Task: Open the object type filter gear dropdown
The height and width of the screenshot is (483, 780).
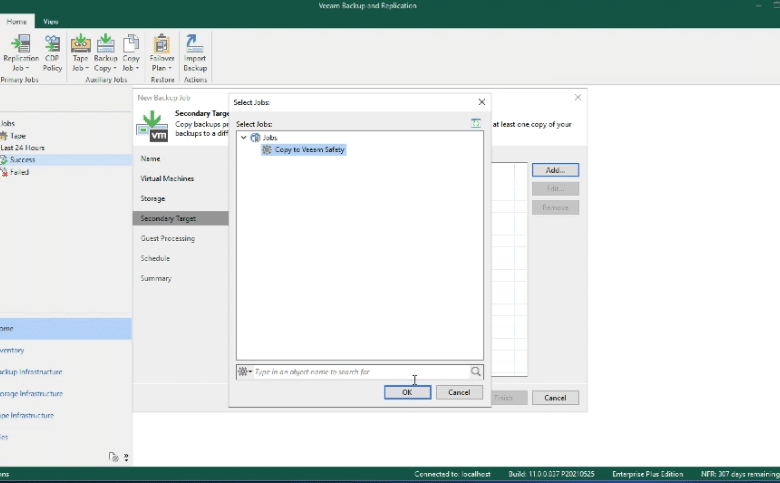Action: pyautogui.click(x=244, y=372)
